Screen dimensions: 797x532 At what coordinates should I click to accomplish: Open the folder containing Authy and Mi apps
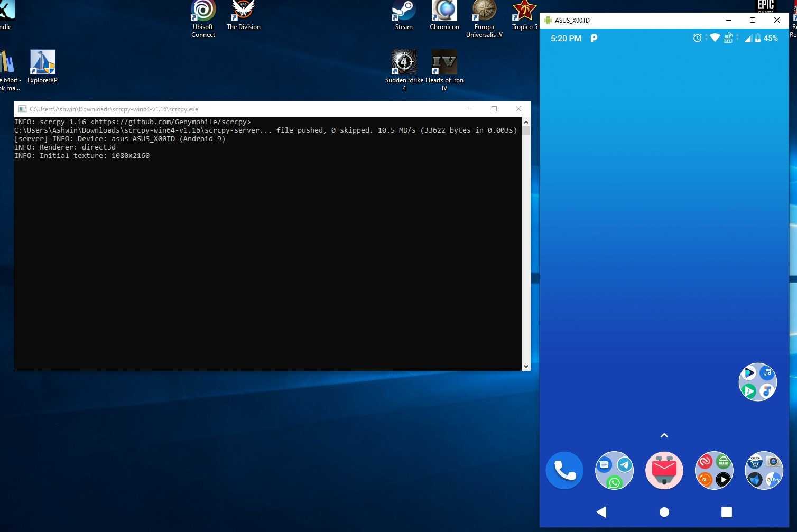click(x=714, y=470)
